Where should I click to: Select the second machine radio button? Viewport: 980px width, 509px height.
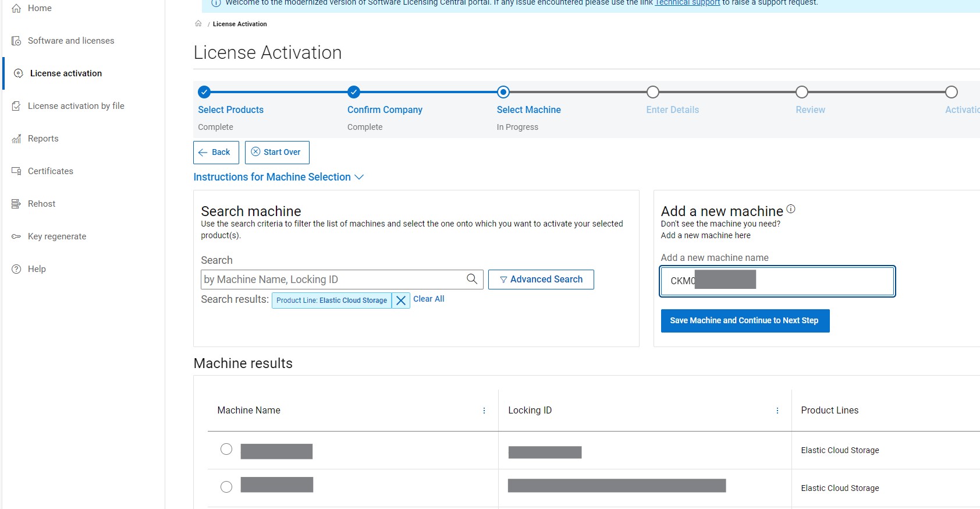point(226,487)
